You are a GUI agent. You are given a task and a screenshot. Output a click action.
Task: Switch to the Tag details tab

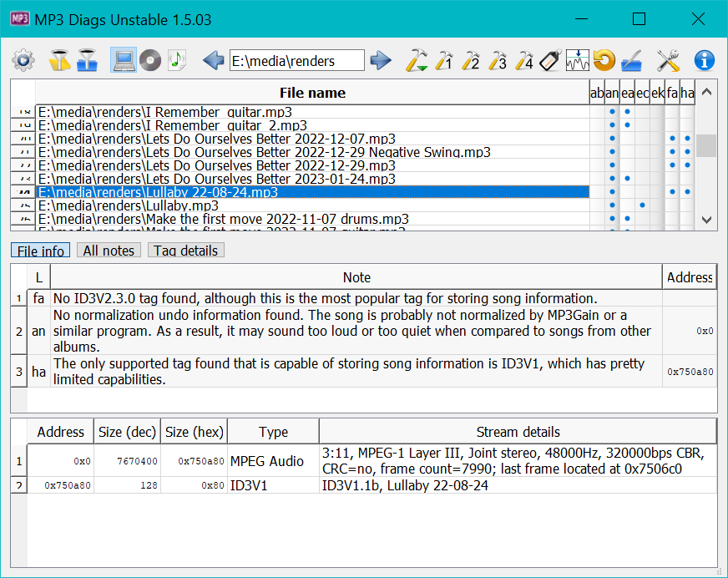tap(185, 251)
